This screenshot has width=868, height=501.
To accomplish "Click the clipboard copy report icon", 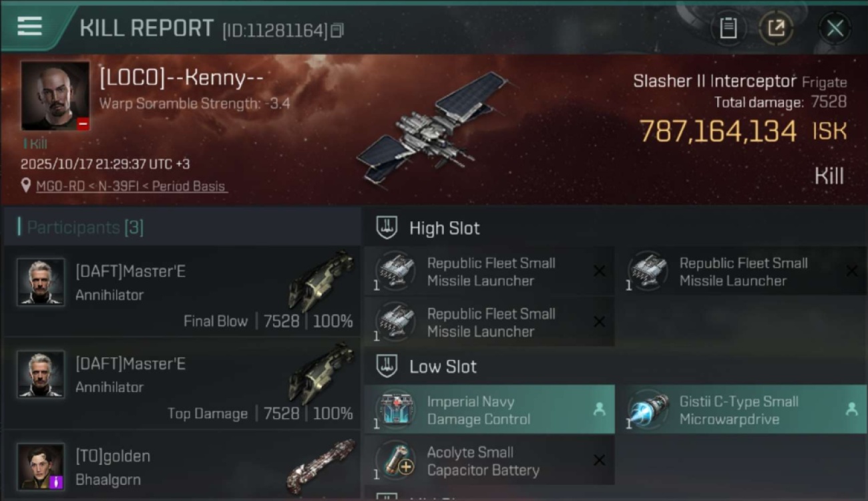I will 728,28.
